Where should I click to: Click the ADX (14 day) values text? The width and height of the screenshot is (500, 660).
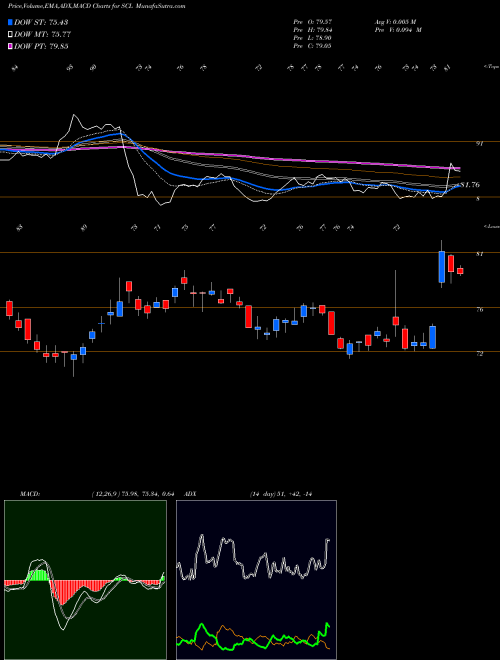coord(280,494)
